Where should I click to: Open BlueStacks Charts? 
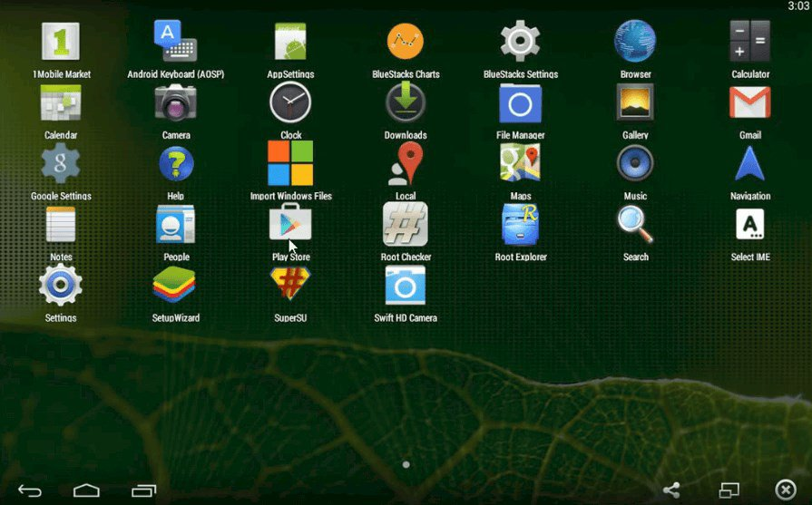[406, 42]
